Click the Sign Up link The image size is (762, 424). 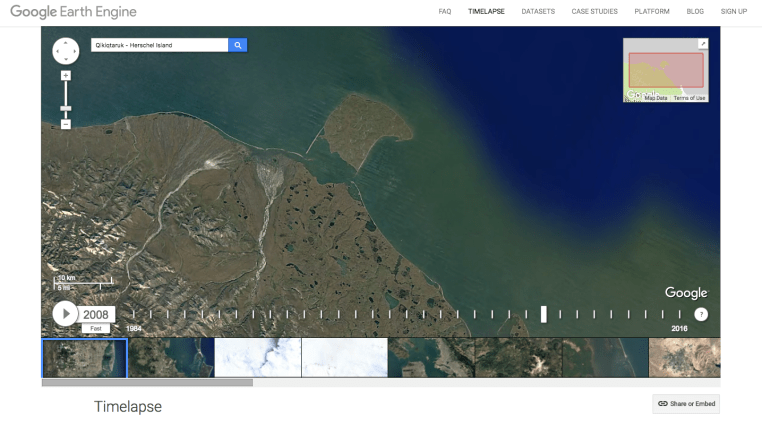(734, 11)
